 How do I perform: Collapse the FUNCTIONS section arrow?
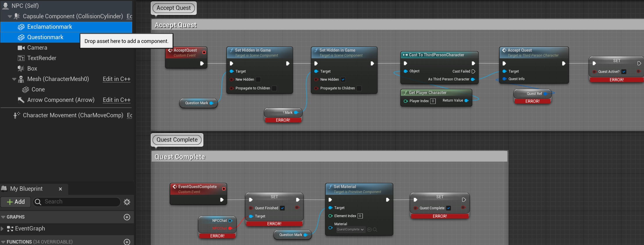(3, 242)
